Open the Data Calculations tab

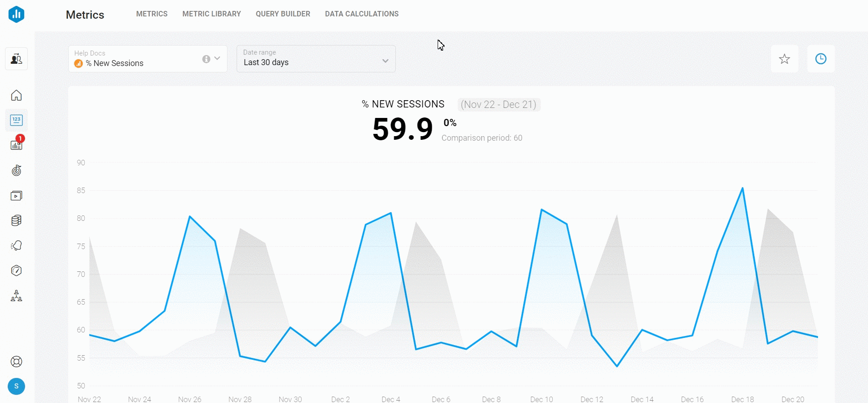pos(362,14)
